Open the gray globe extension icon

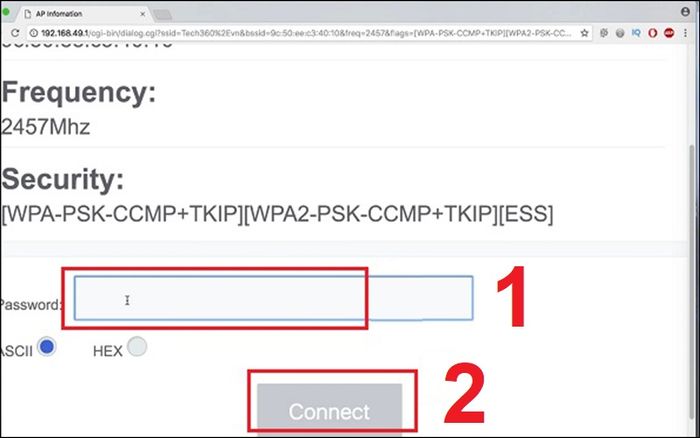pyautogui.click(x=620, y=33)
